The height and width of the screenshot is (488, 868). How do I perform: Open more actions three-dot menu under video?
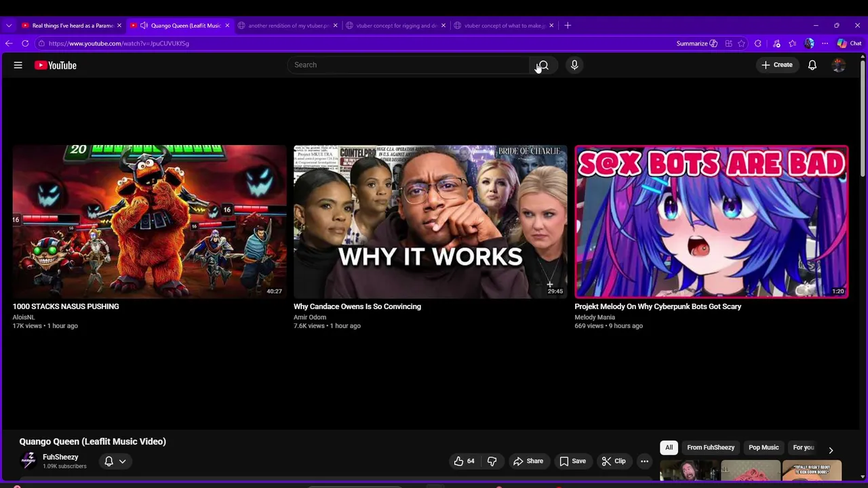pyautogui.click(x=644, y=461)
